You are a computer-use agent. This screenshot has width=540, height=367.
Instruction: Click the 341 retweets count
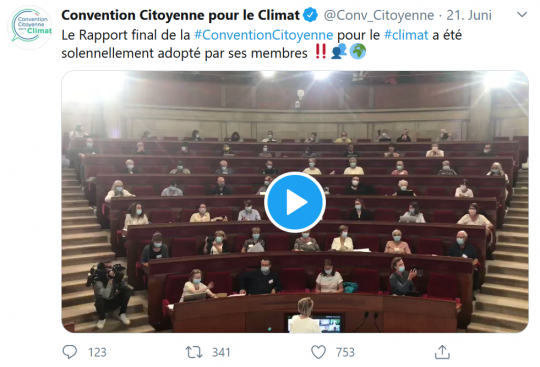click(x=221, y=352)
